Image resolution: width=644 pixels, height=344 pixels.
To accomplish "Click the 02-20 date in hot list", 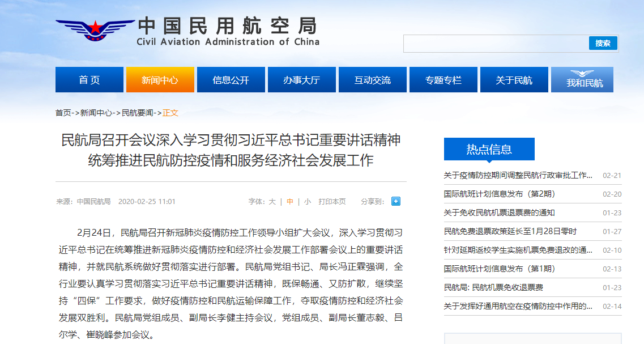I will point(612,194).
